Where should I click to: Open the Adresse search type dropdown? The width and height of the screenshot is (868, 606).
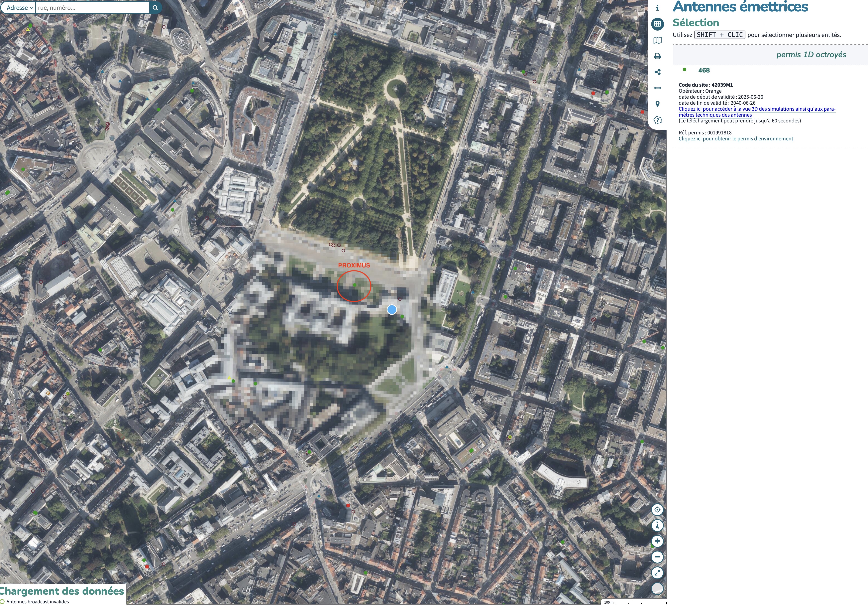(x=20, y=8)
